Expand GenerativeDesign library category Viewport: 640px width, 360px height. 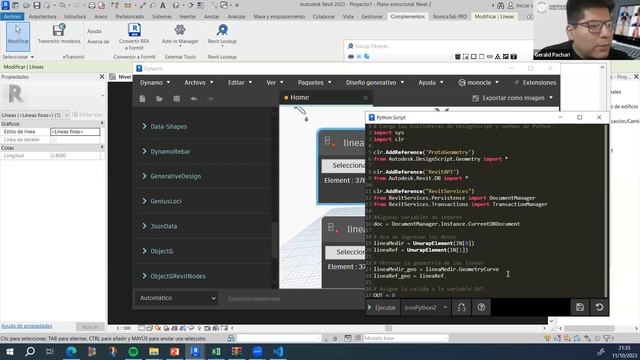tap(171, 176)
